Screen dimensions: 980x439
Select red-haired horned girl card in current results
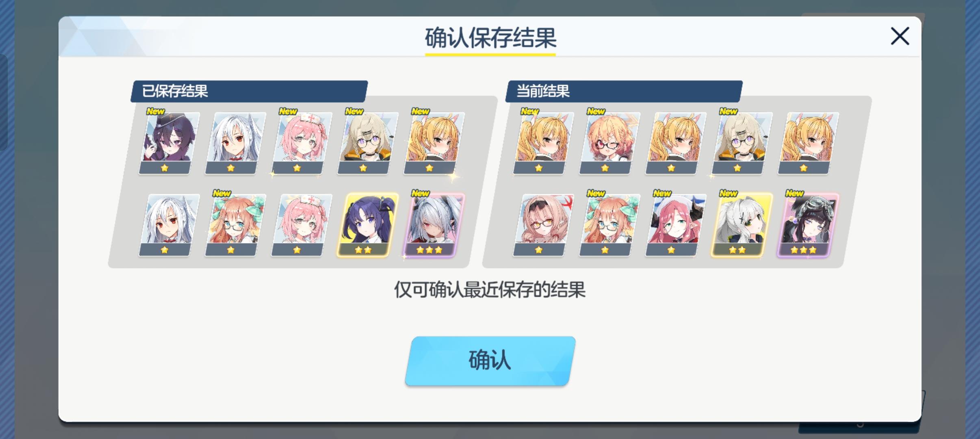point(676,225)
